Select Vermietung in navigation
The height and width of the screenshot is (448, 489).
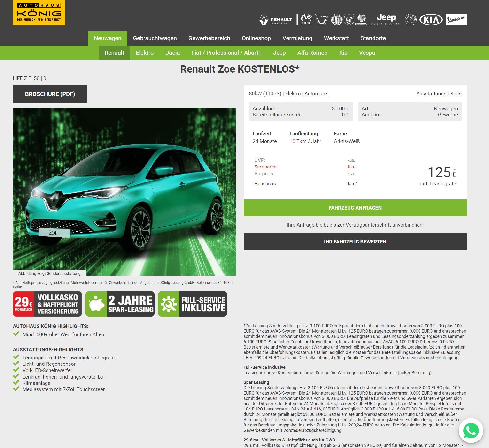pyautogui.click(x=297, y=38)
